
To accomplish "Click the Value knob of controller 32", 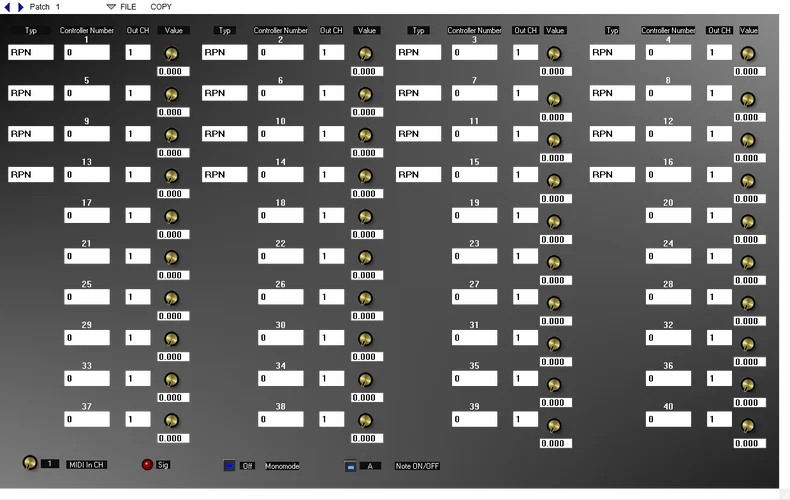I will 748,344.
